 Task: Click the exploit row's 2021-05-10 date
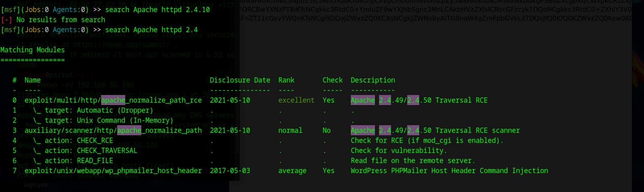tap(230, 100)
